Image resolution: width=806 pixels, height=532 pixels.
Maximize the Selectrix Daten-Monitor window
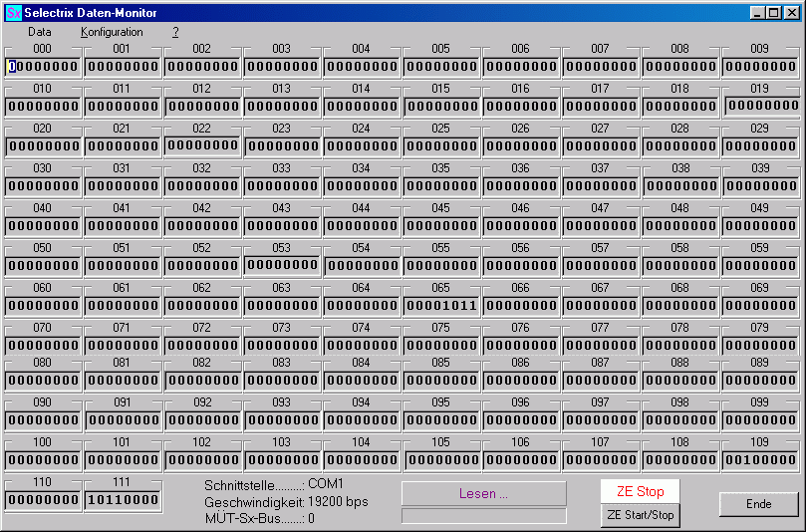tap(774, 13)
